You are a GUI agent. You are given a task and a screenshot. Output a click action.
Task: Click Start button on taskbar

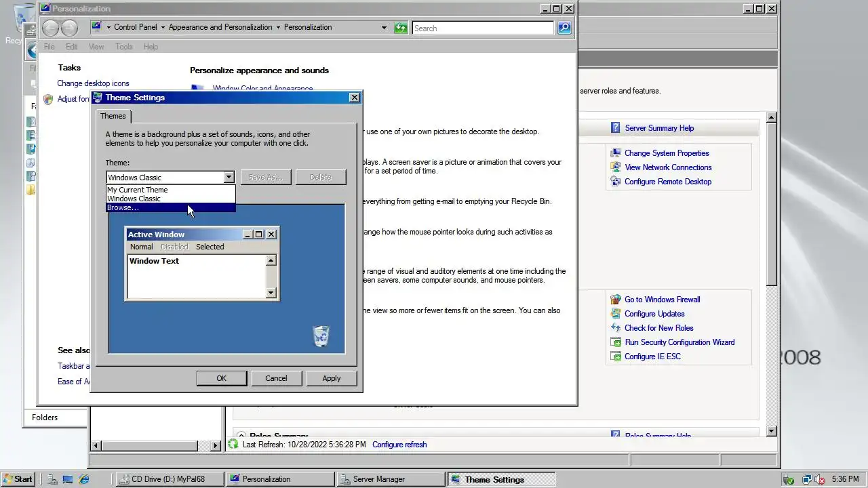click(18, 479)
